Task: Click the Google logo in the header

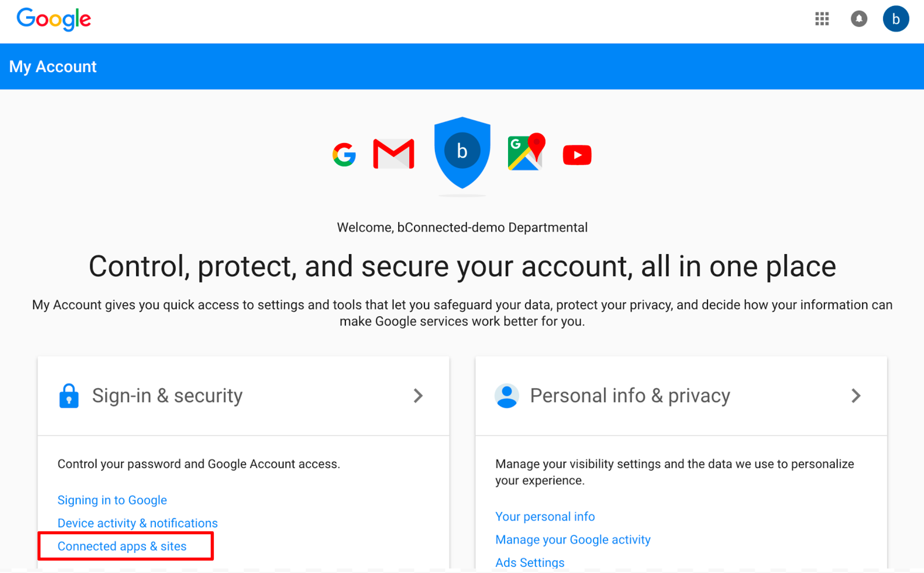Action: (54, 19)
